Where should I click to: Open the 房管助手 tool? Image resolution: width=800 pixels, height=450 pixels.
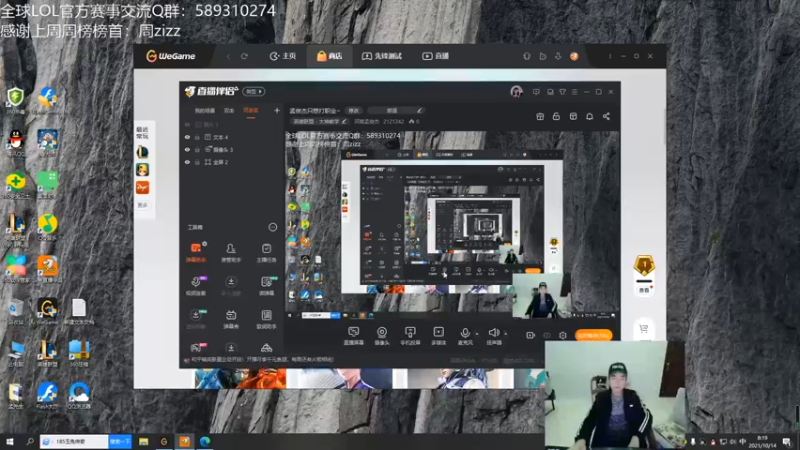pyautogui.click(x=231, y=252)
